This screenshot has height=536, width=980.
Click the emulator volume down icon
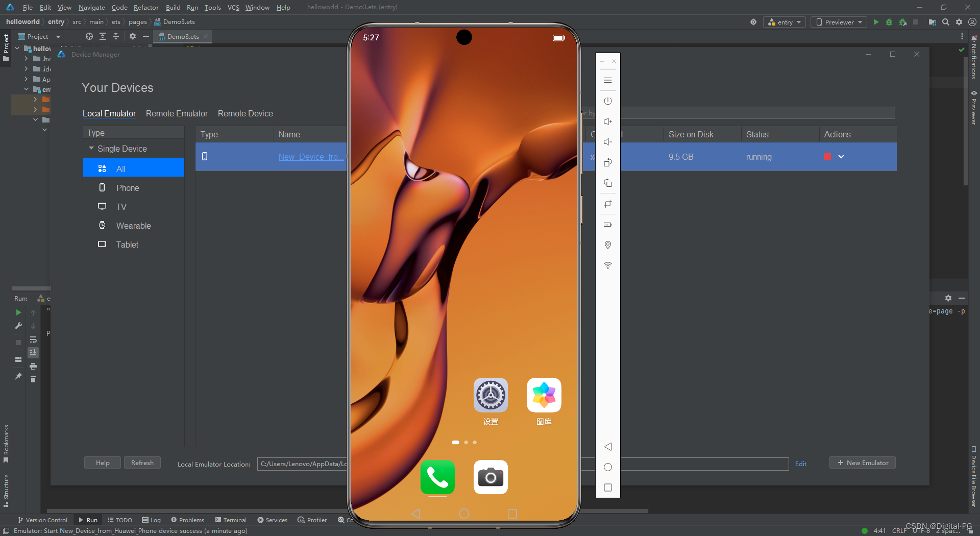[607, 142]
